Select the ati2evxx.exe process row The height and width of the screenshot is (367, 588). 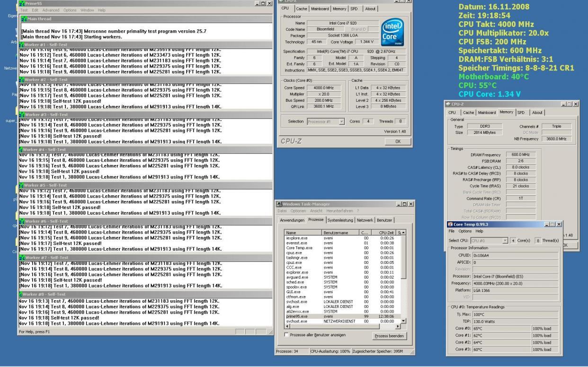(x=342, y=312)
